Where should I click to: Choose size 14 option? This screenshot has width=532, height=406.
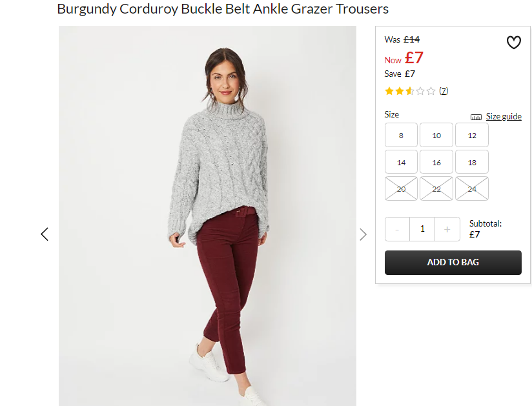click(401, 162)
